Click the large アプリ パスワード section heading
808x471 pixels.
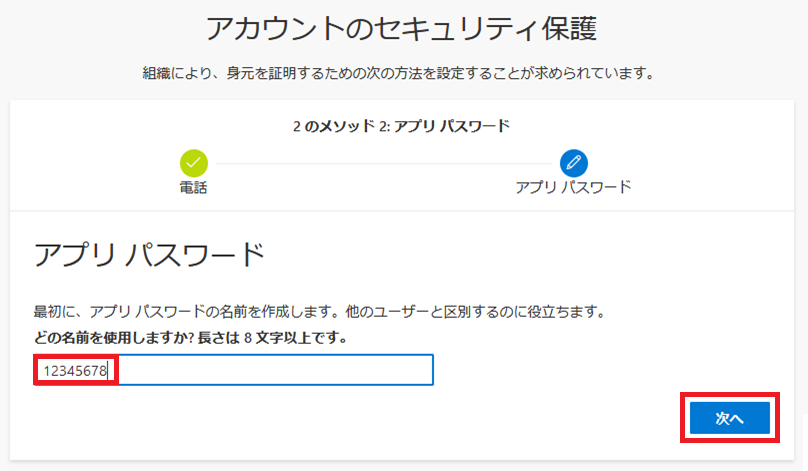149,254
